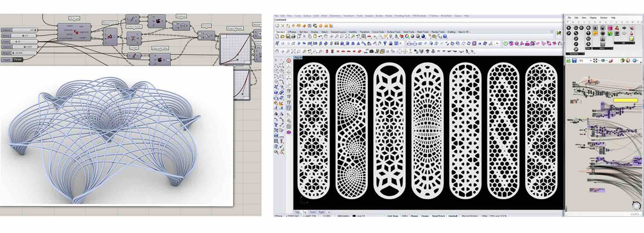This screenshot has height=233, width=644.
Task: Click blue Save icon in Grasshopper canvas toolbar
Action: [574, 60]
